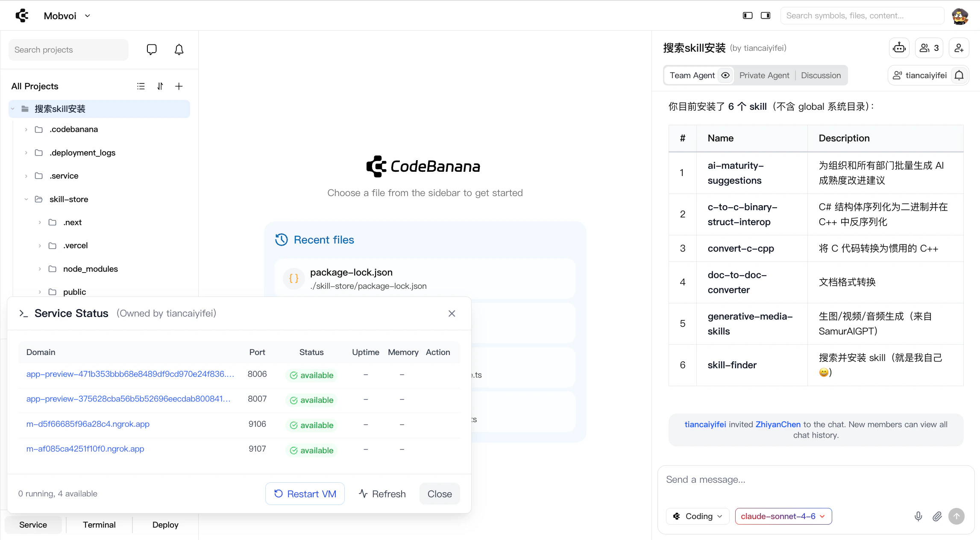Click the sort projects icon
Image resolution: width=980 pixels, height=540 pixels.
160,86
